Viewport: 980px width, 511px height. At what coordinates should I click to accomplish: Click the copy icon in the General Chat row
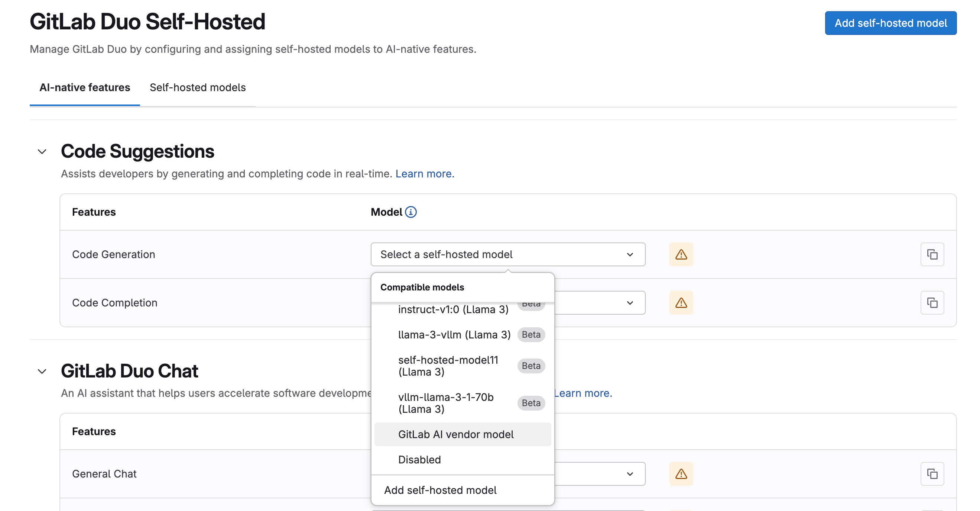(x=932, y=474)
